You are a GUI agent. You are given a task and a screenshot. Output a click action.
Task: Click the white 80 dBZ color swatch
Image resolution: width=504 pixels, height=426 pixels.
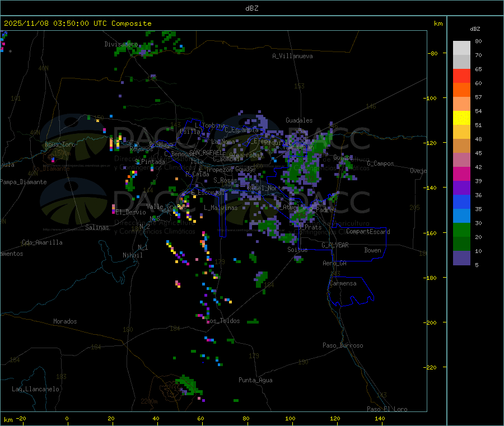461,48
